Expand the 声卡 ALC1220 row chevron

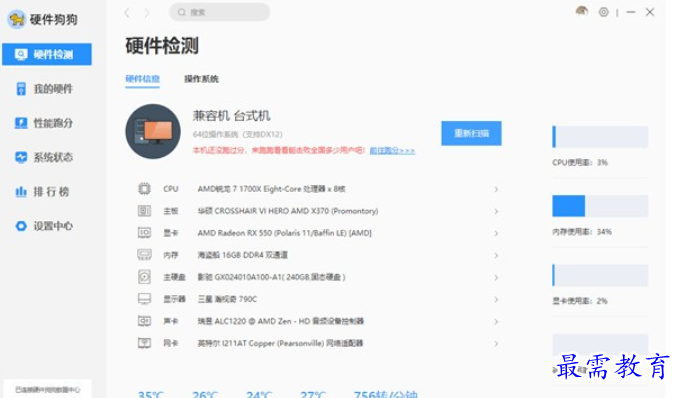(496, 321)
